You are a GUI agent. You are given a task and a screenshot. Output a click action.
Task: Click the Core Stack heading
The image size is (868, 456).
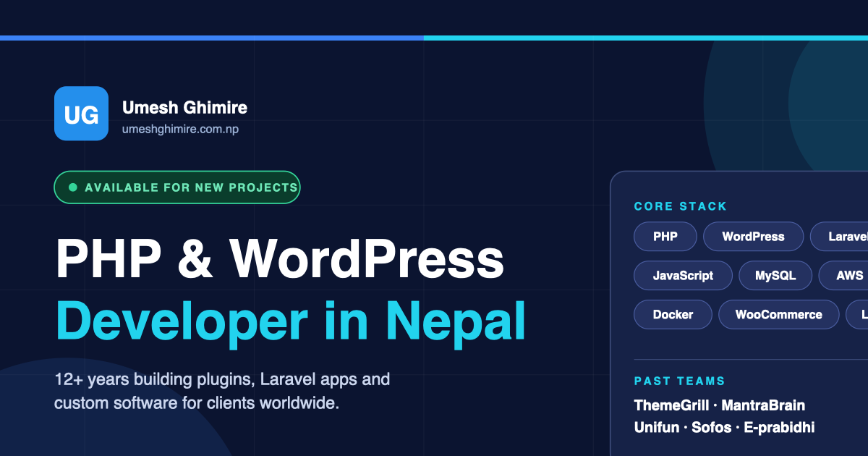click(x=681, y=206)
